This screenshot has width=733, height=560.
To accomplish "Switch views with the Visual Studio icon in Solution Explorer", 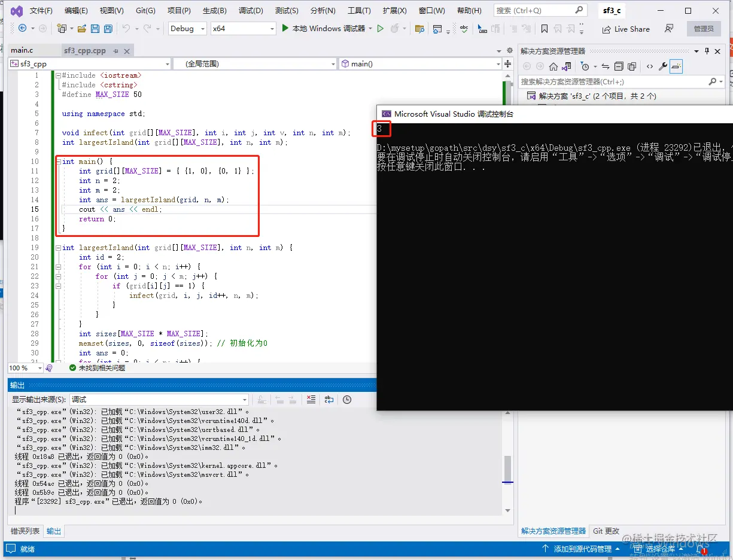I will (x=566, y=66).
